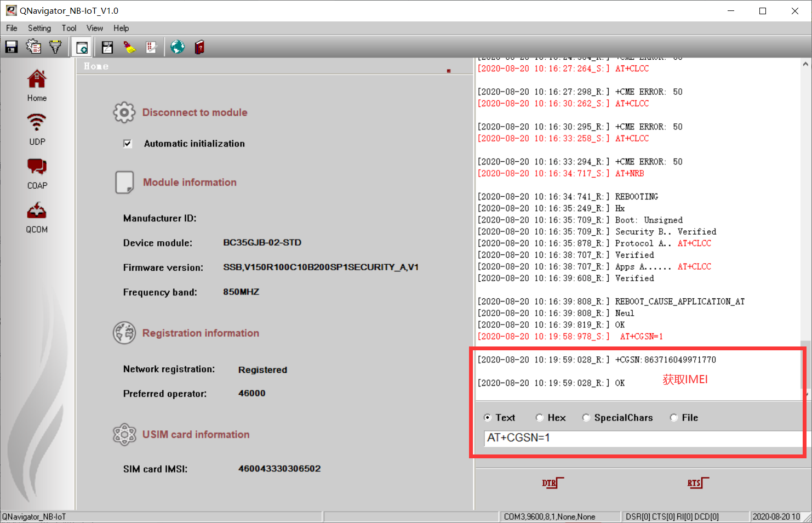Choose the File input mode
The height and width of the screenshot is (523, 812).
673,417
